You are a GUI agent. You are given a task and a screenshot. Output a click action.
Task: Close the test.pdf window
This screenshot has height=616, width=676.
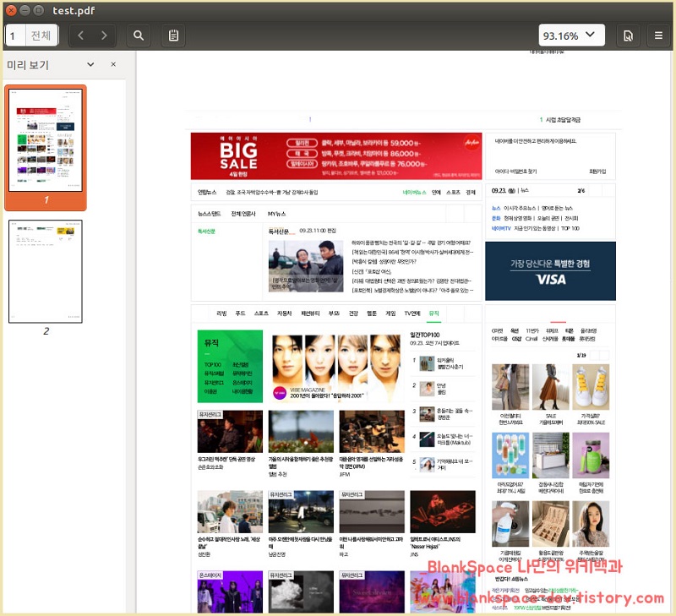(11, 10)
